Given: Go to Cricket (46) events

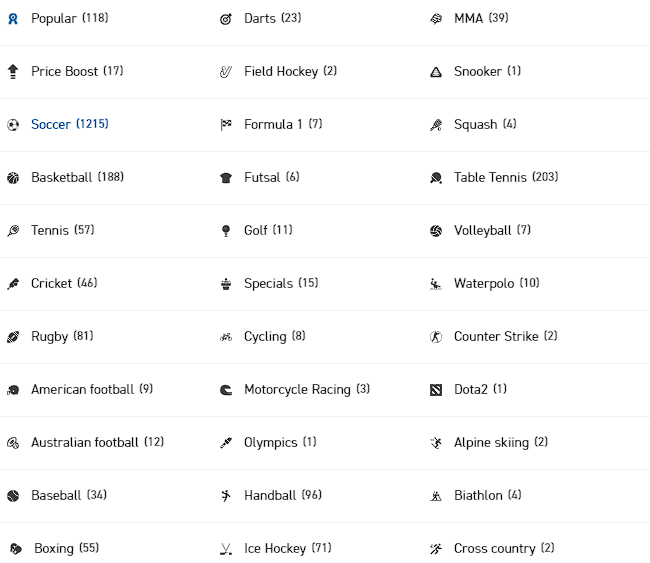Looking at the screenshot, I should tap(64, 283).
